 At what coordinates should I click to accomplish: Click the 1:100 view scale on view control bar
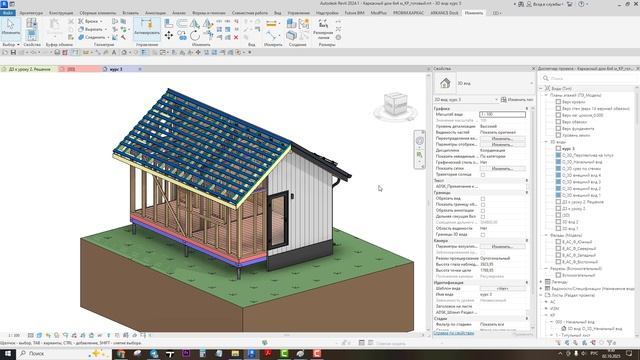click(14, 335)
